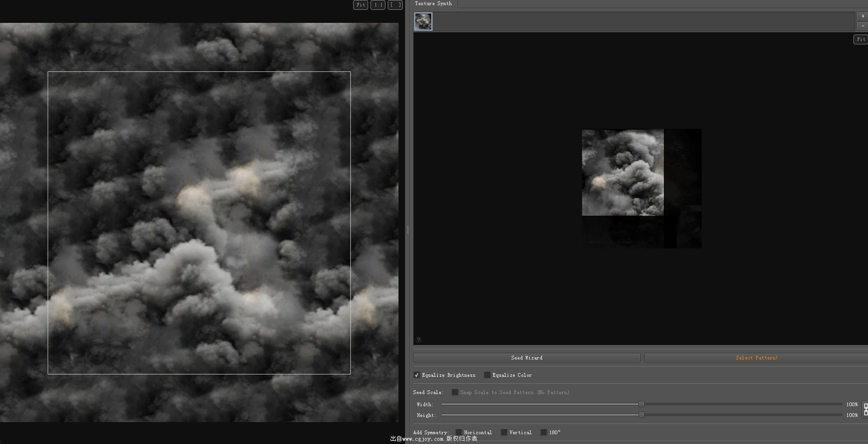This screenshot has height=444, width=868.
Task: Fit the seed image in the seed viewer
Action: pos(861,39)
